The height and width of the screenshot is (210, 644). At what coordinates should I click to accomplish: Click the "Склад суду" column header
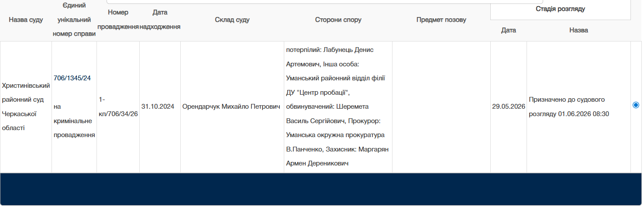click(232, 20)
